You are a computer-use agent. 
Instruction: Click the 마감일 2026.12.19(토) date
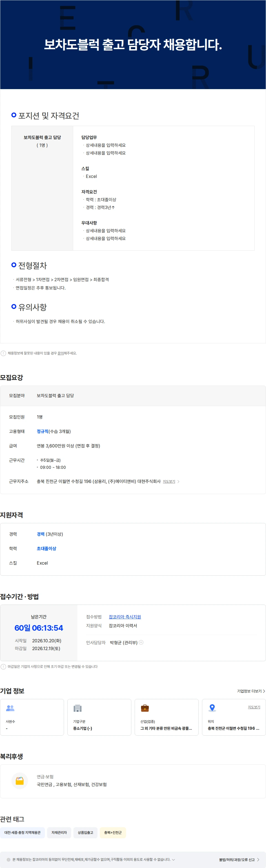click(46, 648)
